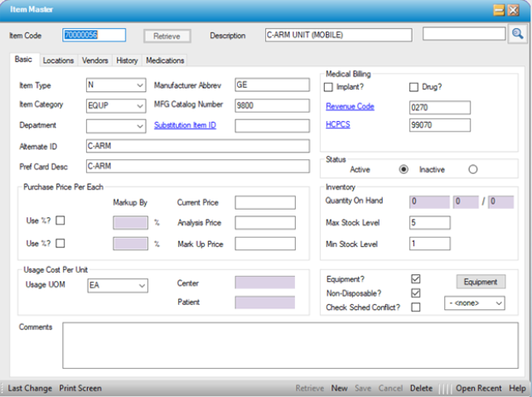This screenshot has height=397, width=532.
Task: Open the Vendors tab
Action: coord(95,61)
